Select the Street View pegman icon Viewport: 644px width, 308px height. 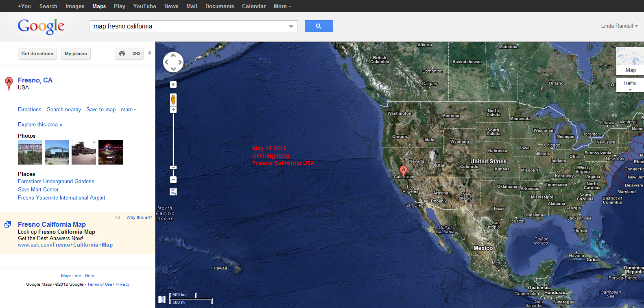[173, 100]
